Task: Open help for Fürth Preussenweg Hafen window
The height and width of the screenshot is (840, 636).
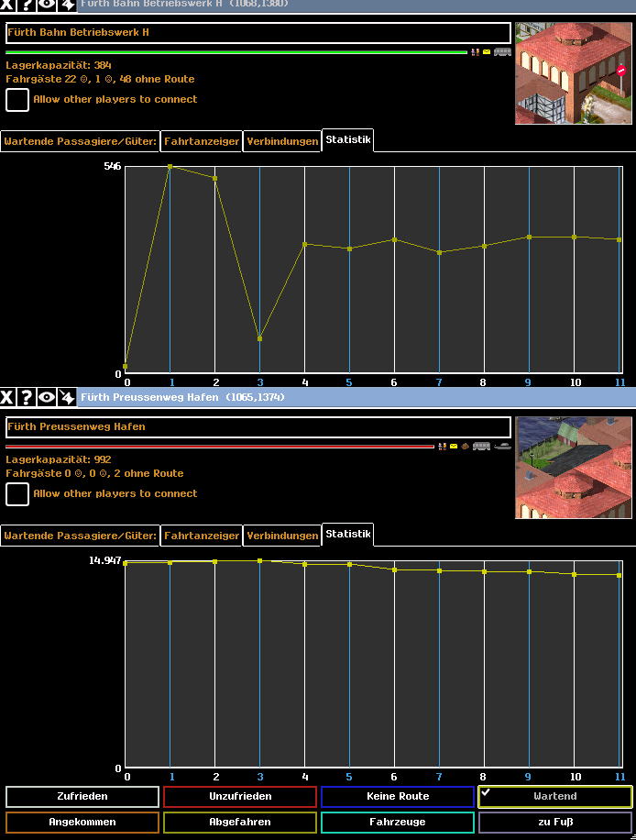Action: tap(27, 397)
